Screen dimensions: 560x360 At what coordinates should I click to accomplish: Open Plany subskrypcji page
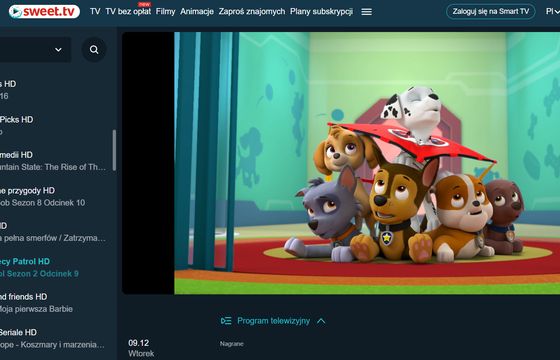tap(321, 11)
